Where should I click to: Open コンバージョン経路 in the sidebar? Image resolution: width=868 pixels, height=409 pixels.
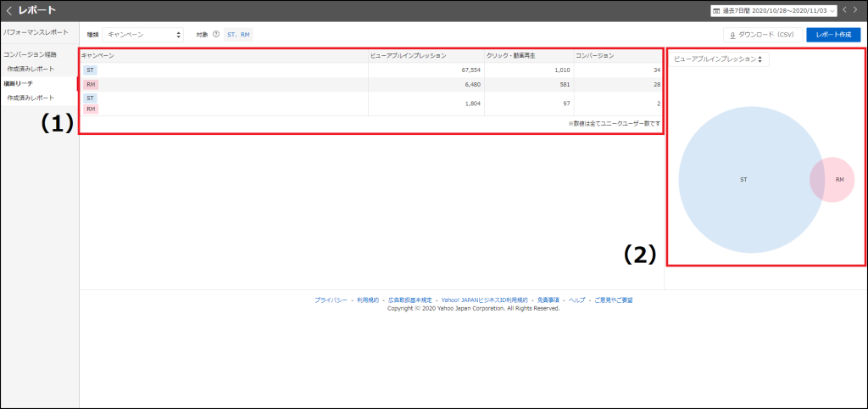30,55
